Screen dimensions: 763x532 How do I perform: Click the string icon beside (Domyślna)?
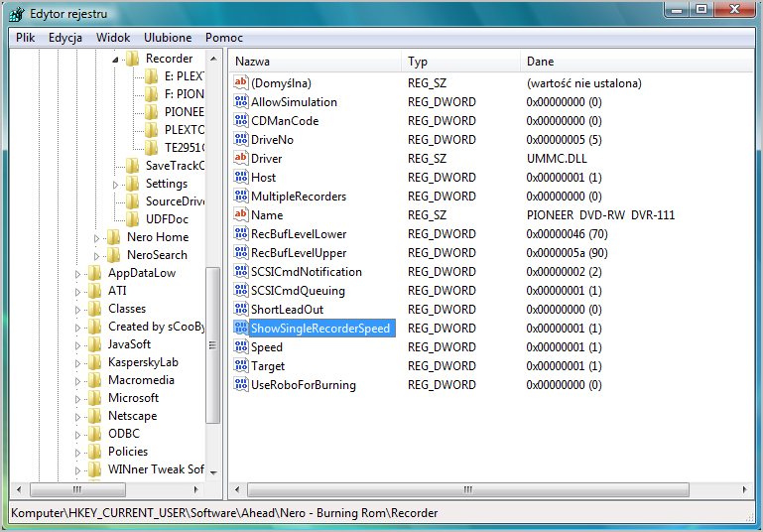tap(240, 82)
